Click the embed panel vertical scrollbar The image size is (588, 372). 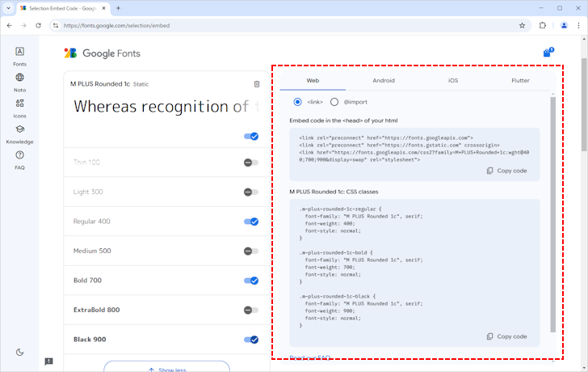click(x=552, y=215)
